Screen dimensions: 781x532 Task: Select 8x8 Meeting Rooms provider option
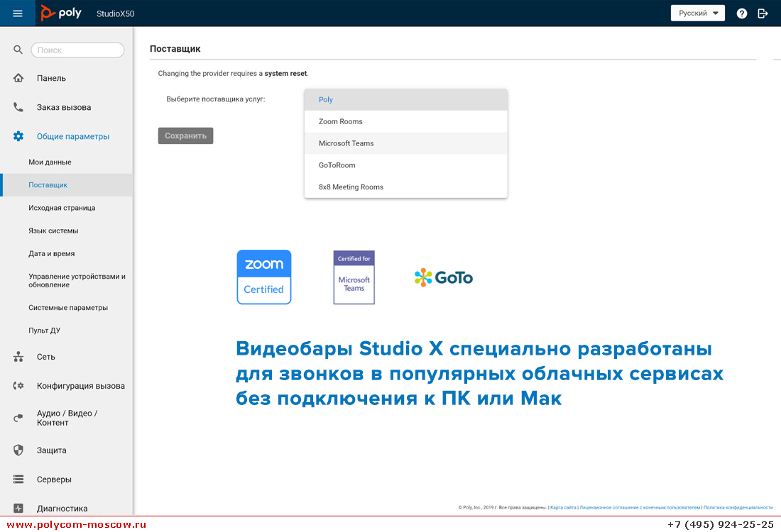point(406,187)
